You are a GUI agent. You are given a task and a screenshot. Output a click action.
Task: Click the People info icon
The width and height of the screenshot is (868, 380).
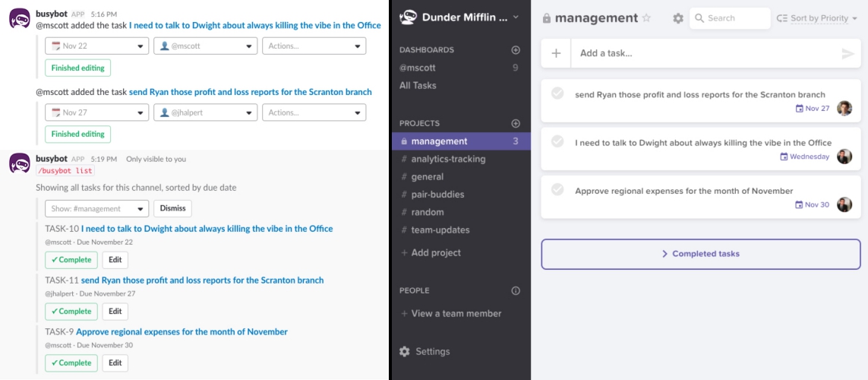[516, 290]
